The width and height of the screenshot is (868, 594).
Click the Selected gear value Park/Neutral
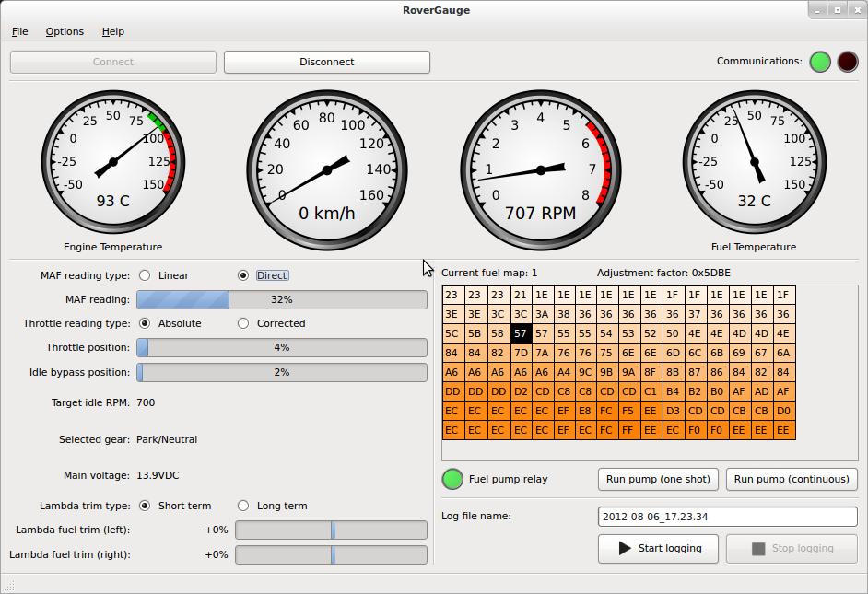[167, 439]
